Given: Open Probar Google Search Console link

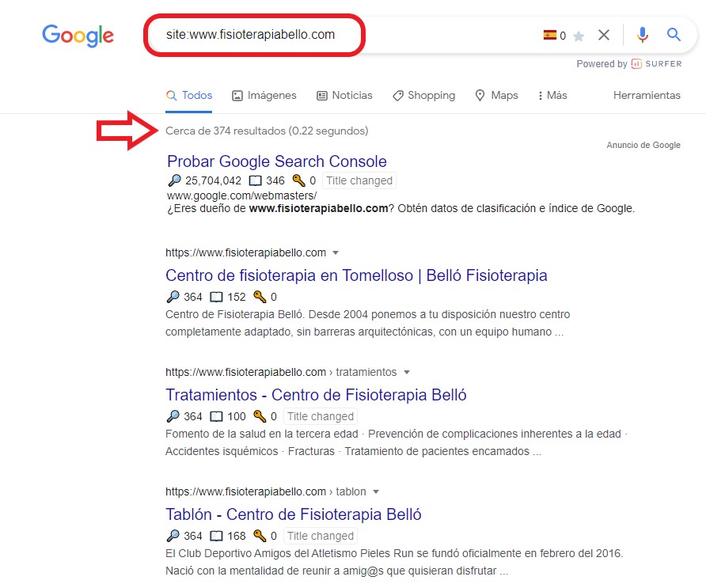Looking at the screenshot, I should point(277,161).
